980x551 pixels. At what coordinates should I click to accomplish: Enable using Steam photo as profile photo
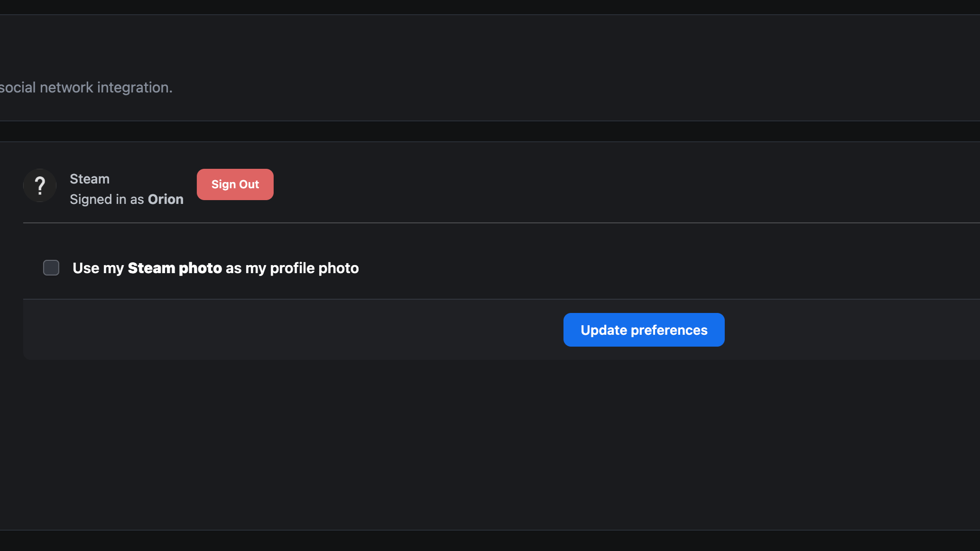(x=51, y=268)
